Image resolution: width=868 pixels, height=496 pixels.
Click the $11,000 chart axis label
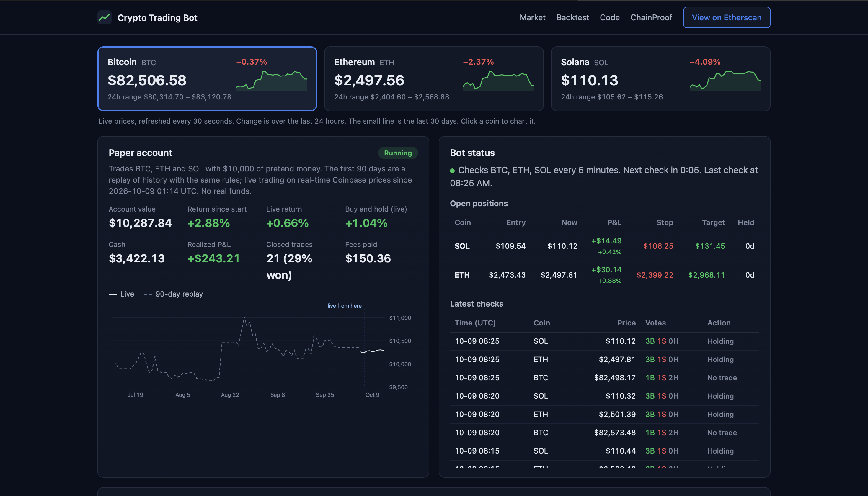coord(400,318)
